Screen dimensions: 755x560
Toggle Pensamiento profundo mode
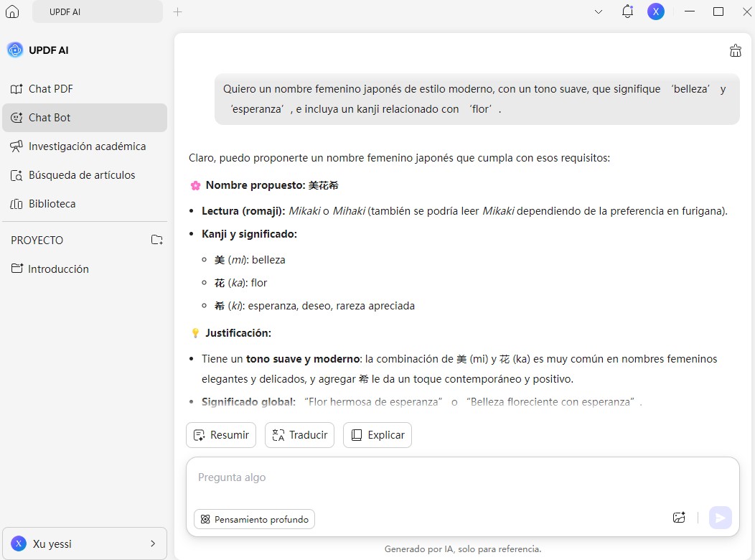pos(254,519)
